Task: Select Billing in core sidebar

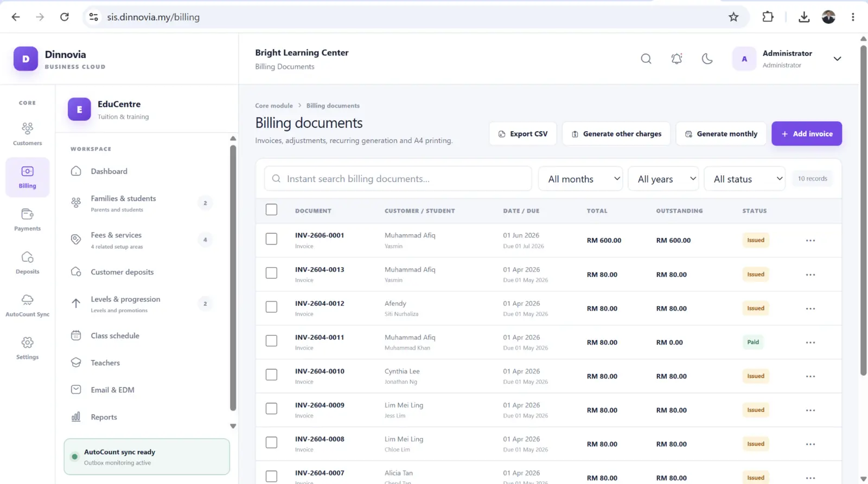Action: pyautogui.click(x=27, y=177)
